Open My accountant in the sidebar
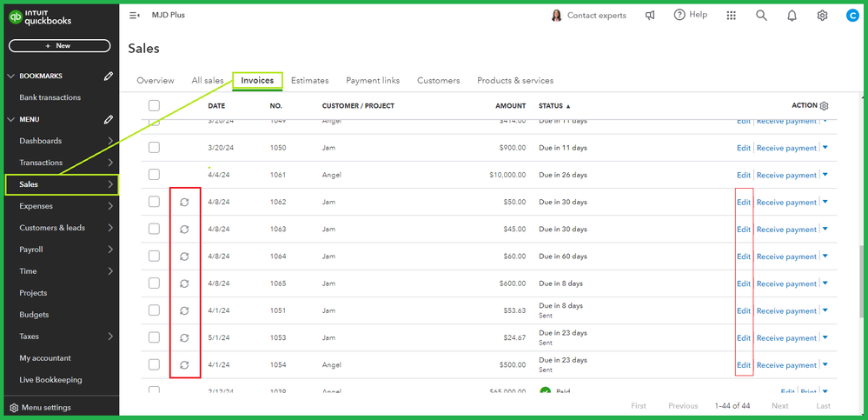868x420 pixels. click(45, 358)
